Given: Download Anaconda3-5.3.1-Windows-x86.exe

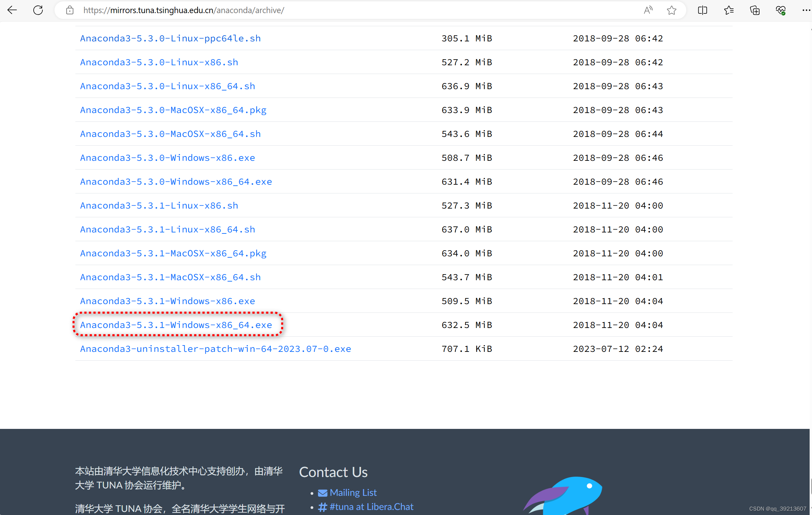Looking at the screenshot, I should [167, 301].
